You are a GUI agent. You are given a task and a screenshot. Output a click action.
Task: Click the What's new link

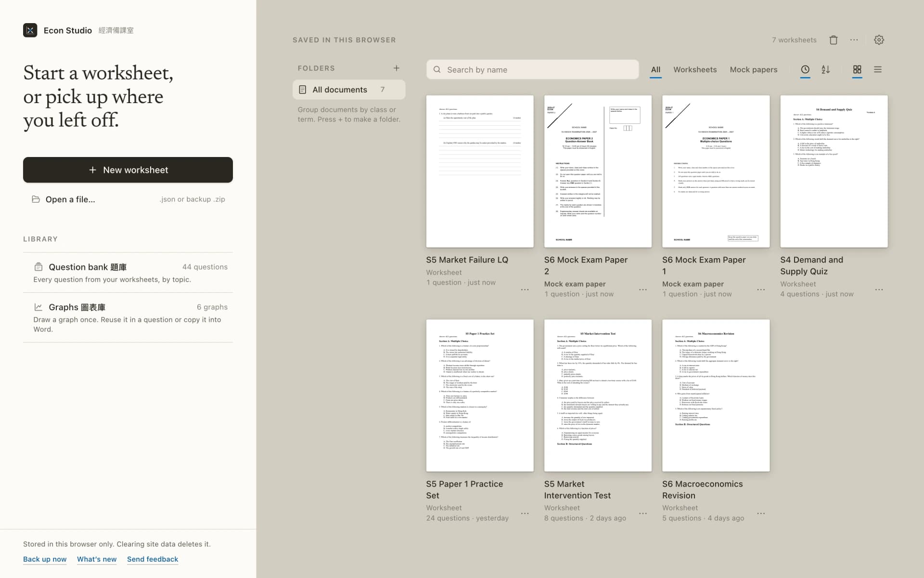97,559
